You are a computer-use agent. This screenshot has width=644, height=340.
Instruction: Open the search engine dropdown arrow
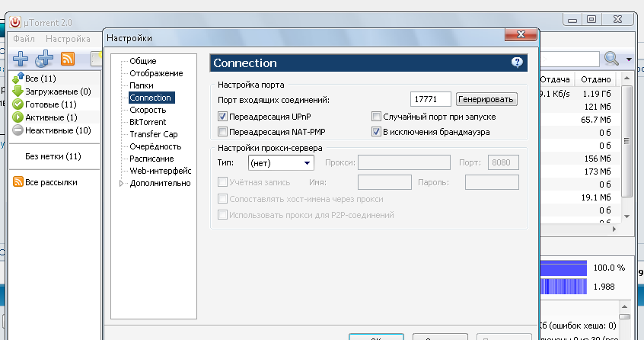click(x=630, y=59)
